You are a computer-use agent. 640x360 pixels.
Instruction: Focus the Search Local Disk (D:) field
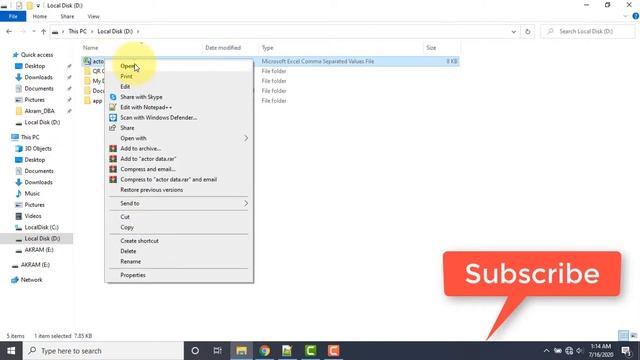(588, 31)
